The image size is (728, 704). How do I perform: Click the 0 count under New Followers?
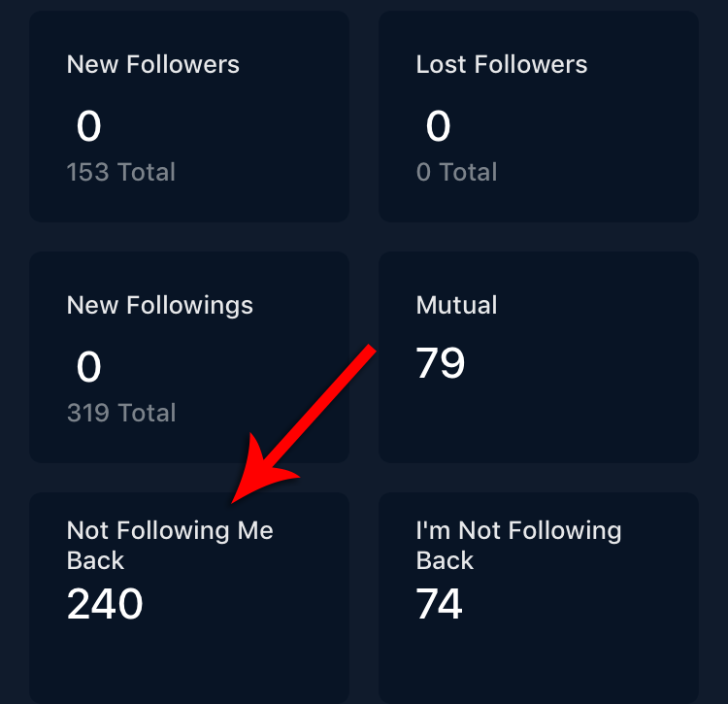88,126
